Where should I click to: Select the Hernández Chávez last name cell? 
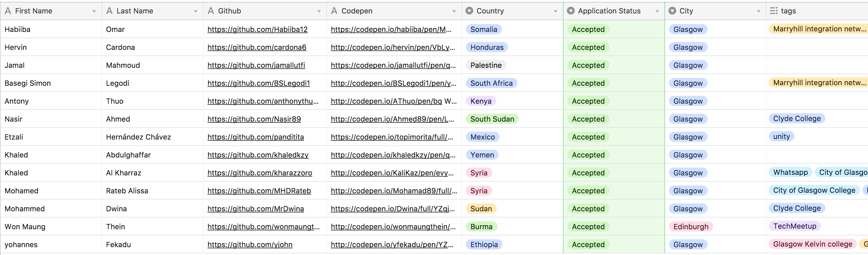tap(152, 137)
